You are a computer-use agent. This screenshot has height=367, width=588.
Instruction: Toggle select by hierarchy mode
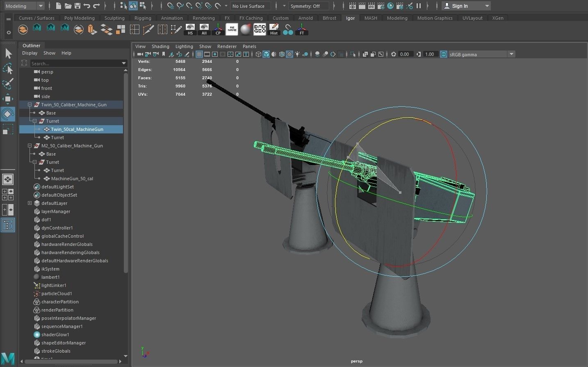(123, 6)
